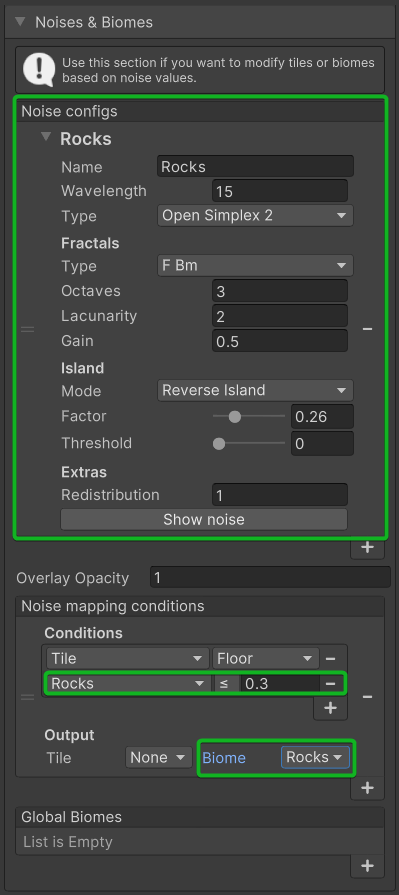Collapse the Rocks noise config foldout
399x895 pixels.
pos(46,138)
